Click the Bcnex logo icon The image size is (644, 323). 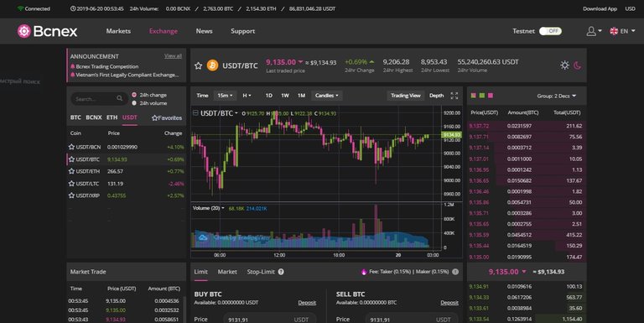(23, 31)
